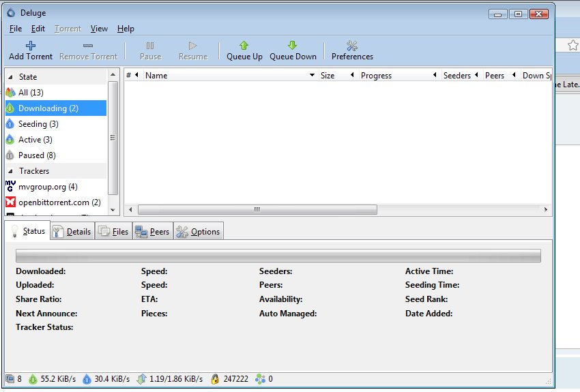Image resolution: width=580 pixels, height=392 pixels.
Task: Open Preferences from the toolbar wrench icon
Action: tap(352, 46)
